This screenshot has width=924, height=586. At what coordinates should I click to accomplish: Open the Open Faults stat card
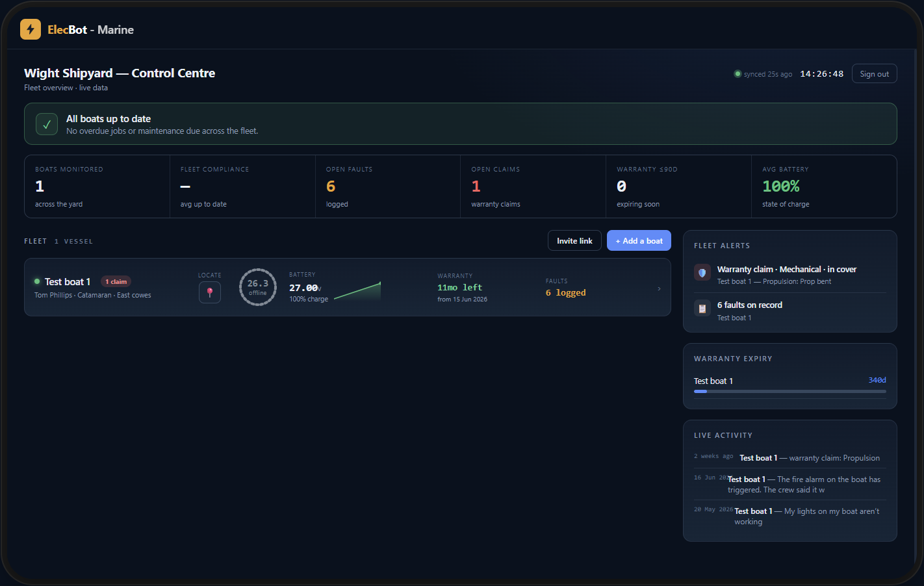pos(388,186)
